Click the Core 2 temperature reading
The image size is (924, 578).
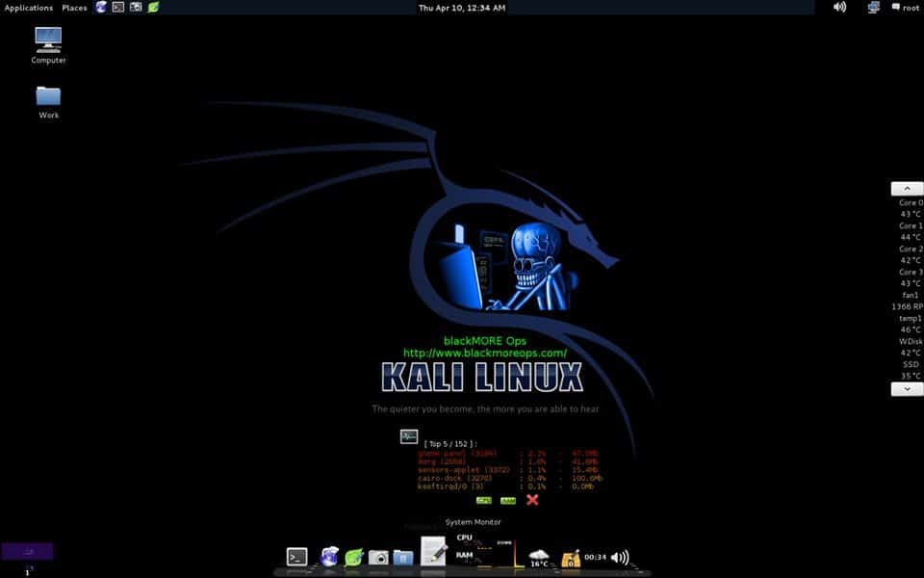[911, 254]
